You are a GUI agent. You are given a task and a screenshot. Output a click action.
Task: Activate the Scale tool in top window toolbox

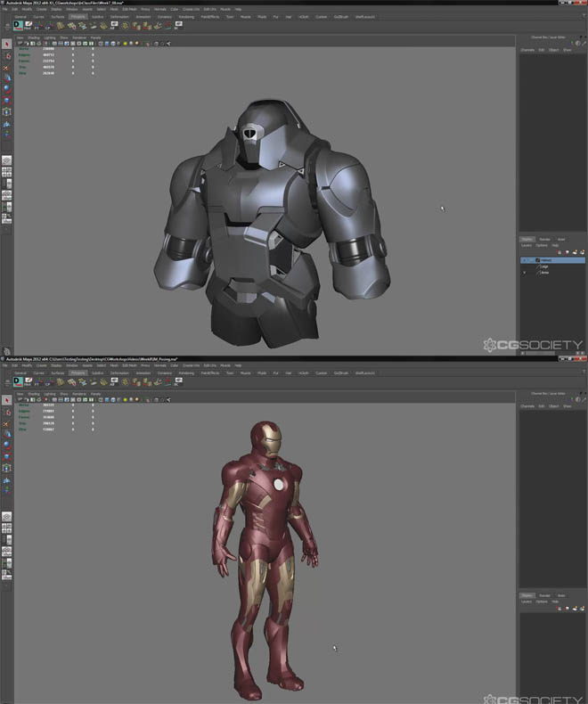click(x=6, y=101)
